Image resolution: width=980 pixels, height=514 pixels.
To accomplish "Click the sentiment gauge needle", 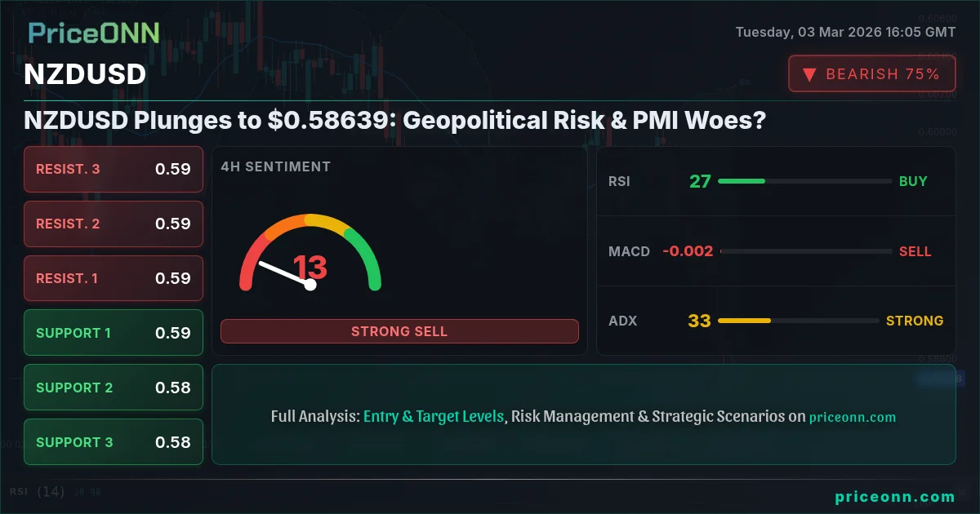I will (x=285, y=274).
